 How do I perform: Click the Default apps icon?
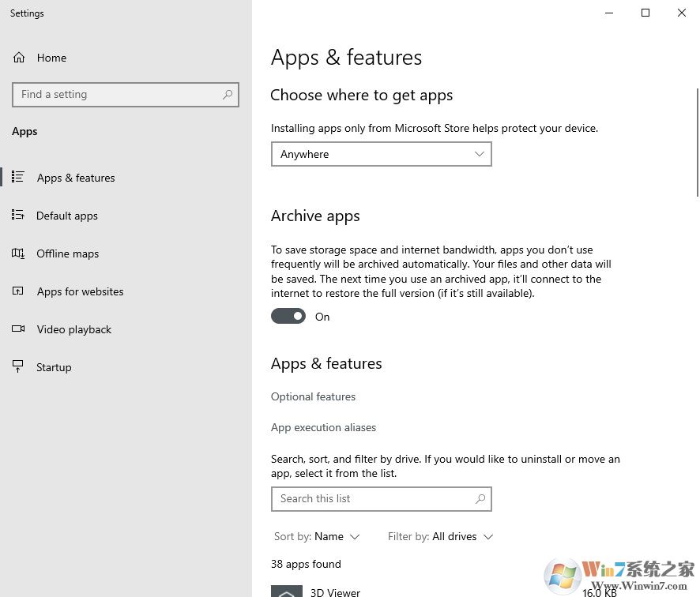click(18, 216)
